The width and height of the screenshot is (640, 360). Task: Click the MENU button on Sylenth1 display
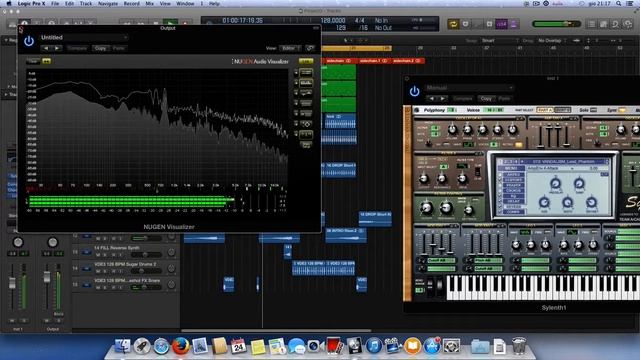(512, 168)
